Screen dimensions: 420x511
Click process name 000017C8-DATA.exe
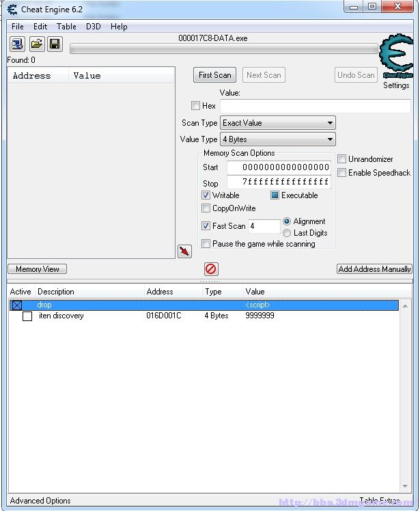coord(213,38)
